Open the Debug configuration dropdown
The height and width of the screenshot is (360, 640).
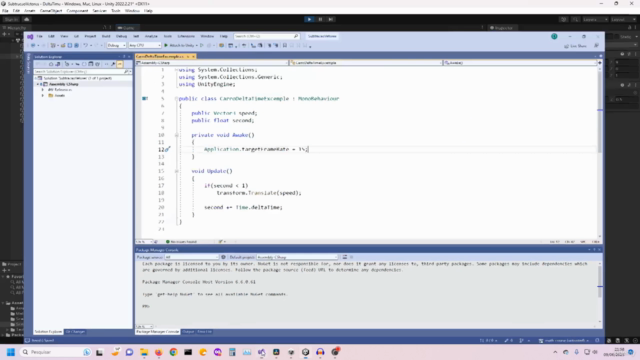[116, 45]
